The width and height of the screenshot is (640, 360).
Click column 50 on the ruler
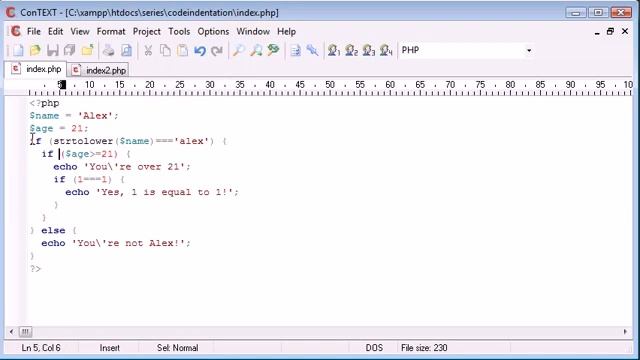click(330, 85)
